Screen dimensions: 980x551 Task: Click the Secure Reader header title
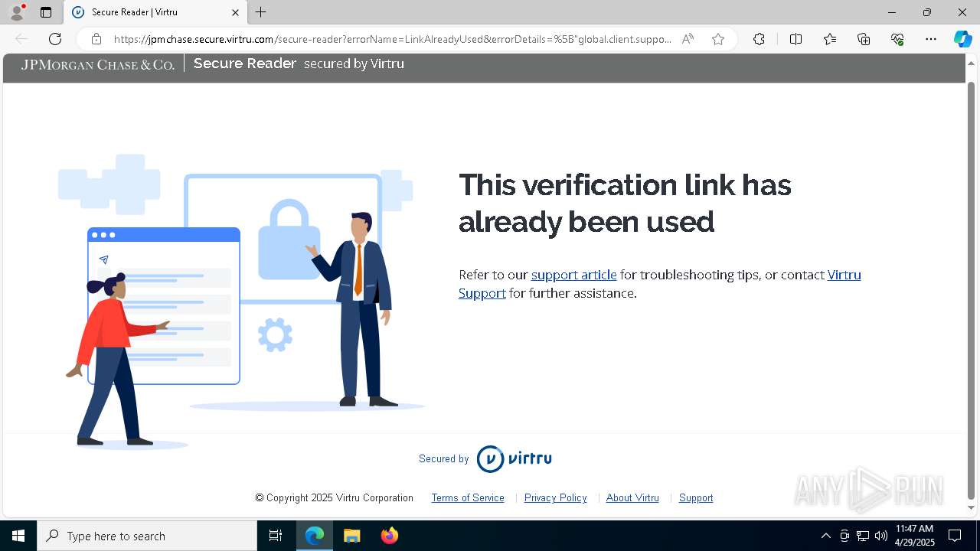(x=245, y=64)
